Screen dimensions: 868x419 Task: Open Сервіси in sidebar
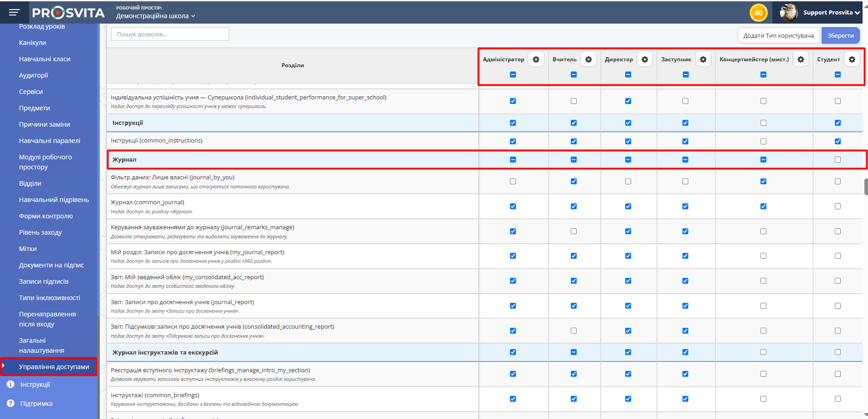(31, 92)
